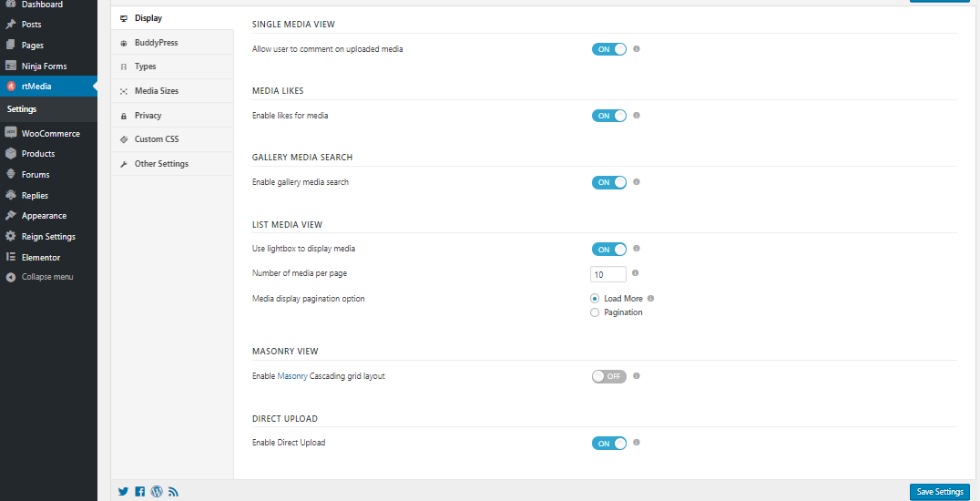Toggle Use lightbox to display media

point(608,250)
